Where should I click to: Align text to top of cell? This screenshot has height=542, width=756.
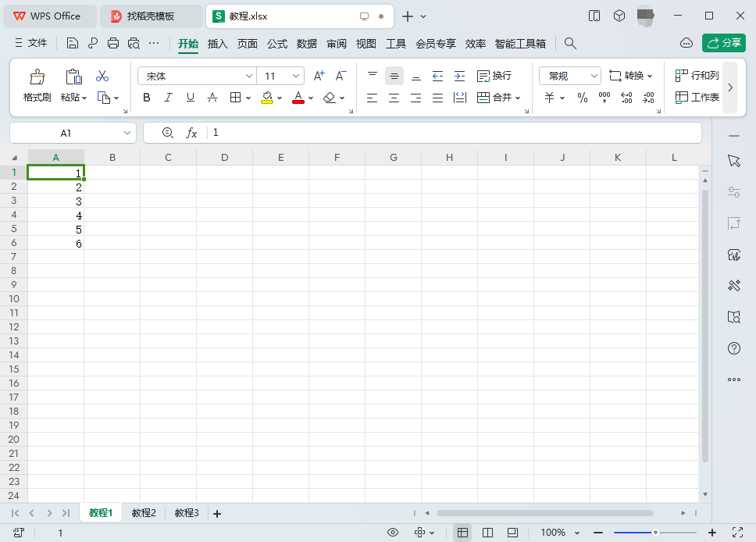[373, 76]
